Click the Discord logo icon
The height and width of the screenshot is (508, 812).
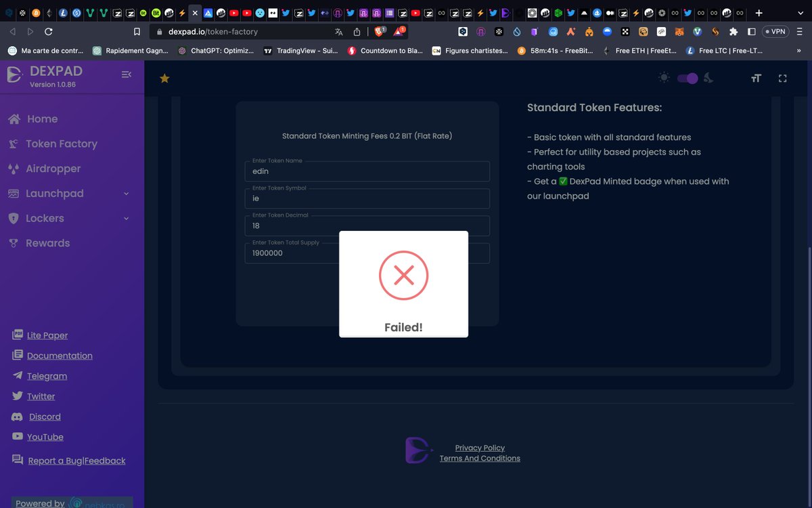click(x=17, y=416)
